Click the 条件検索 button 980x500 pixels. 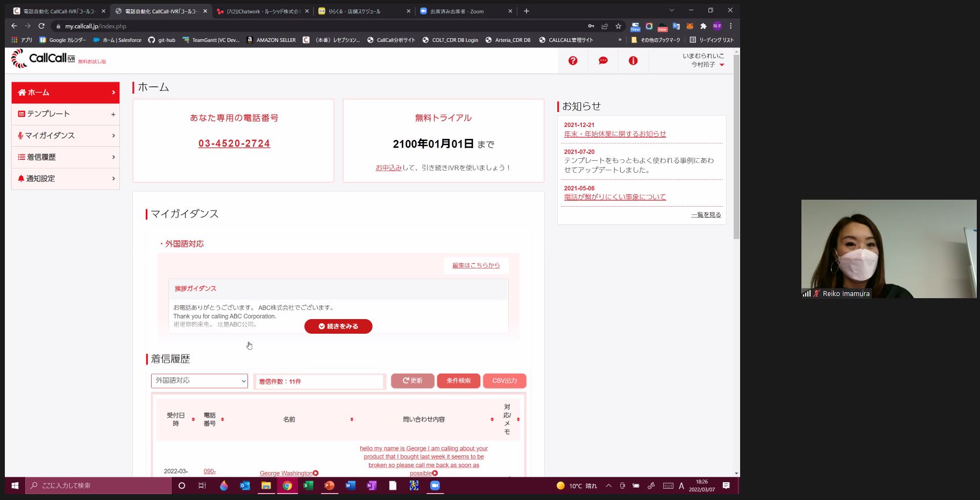[458, 381]
